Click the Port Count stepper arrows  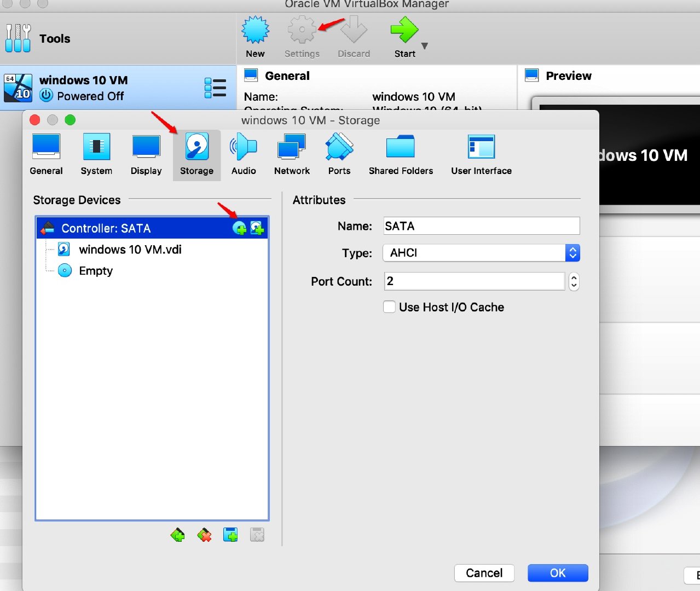(574, 281)
